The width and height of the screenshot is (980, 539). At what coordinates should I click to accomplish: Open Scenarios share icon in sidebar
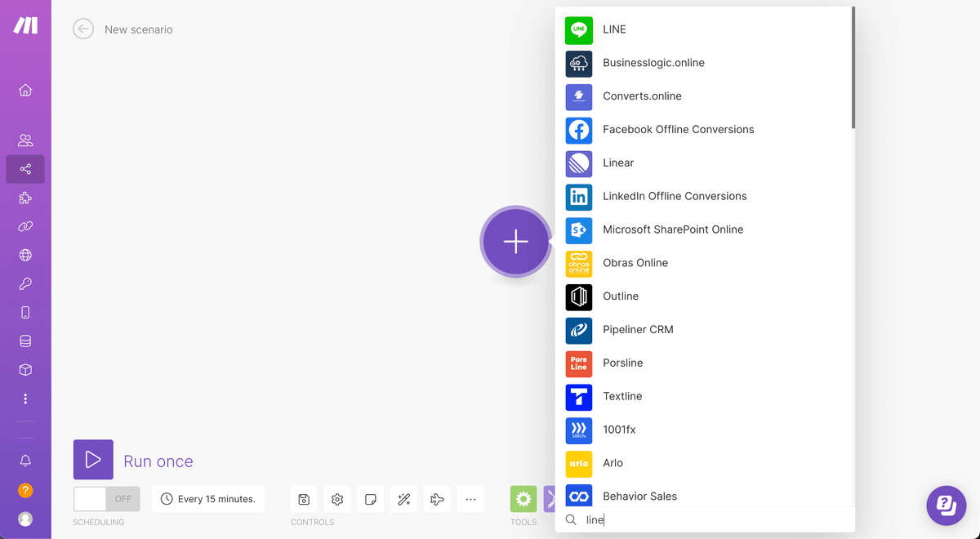(x=25, y=169)
